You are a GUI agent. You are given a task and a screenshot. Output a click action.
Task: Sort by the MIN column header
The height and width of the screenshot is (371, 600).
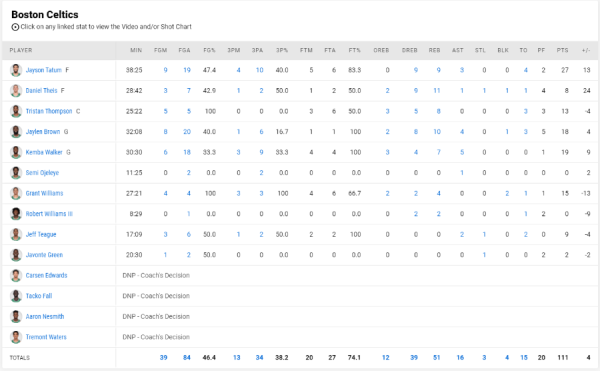point(136,50)
